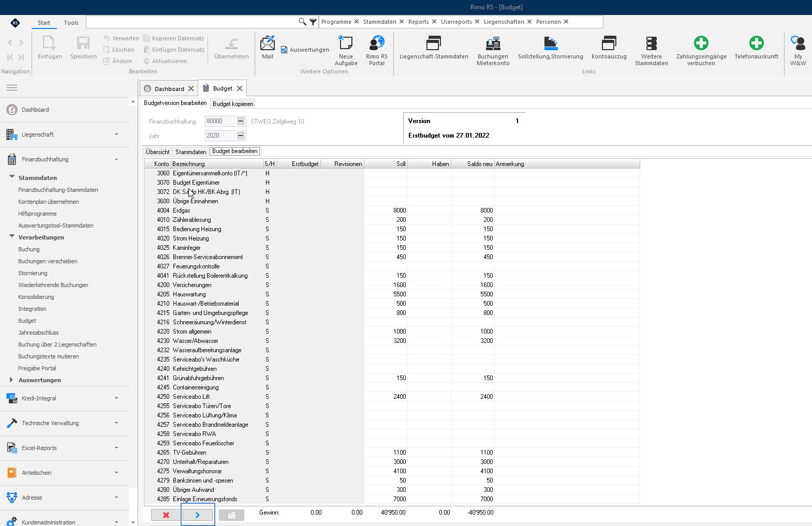This screenshot has width=812, height=526.
Task: Open Weitere Stammdaten
Action: coord(652,50)
